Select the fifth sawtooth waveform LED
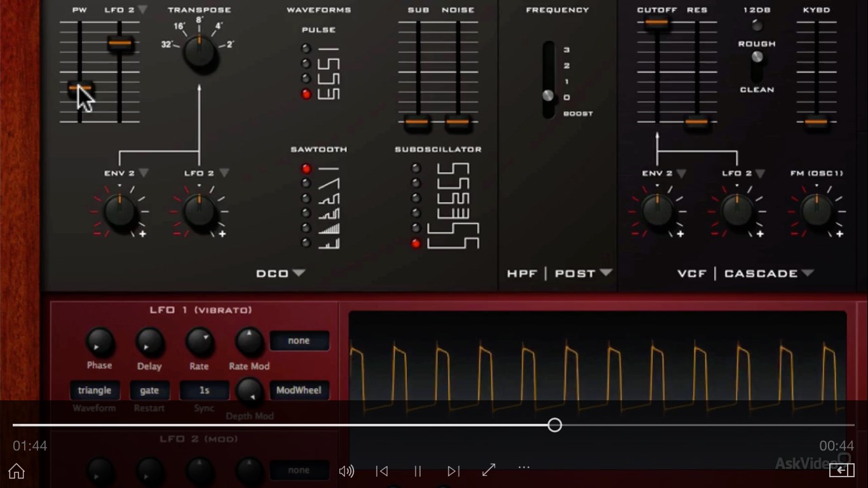 click(x=306, y=227)
